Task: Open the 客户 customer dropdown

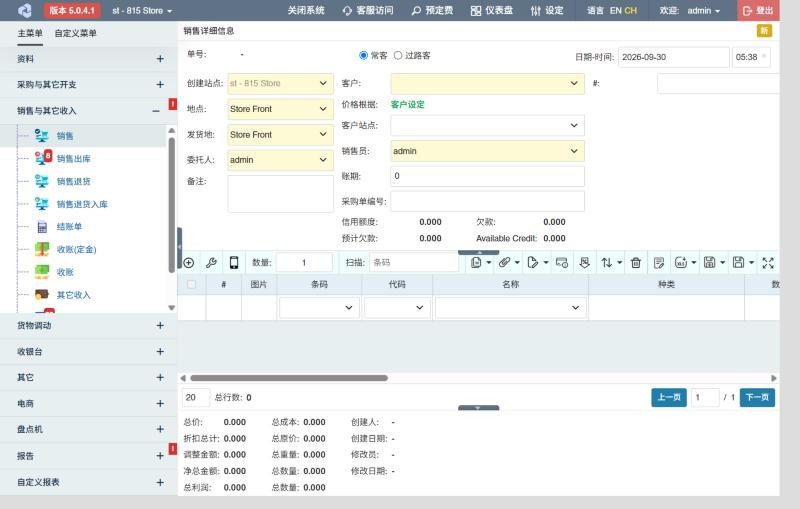Action: [x=487, y=83]
